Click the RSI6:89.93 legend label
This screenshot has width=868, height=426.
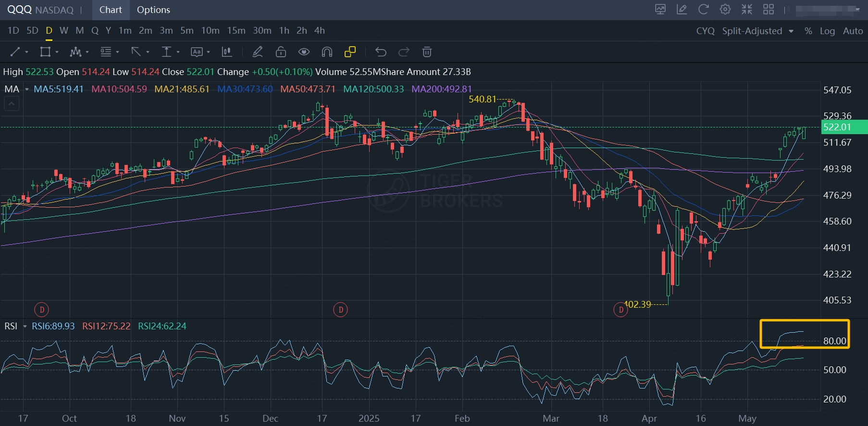[53, 326]
